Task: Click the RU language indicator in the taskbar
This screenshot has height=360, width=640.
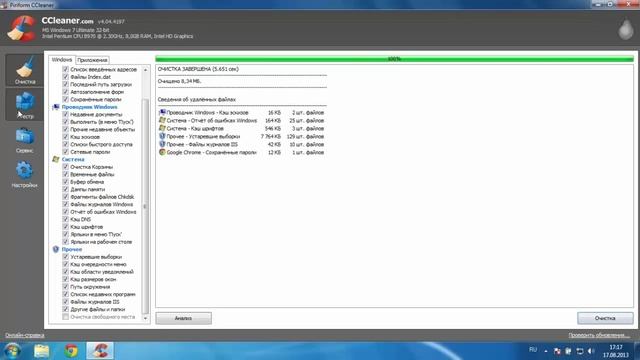Action: coord(533,350)
